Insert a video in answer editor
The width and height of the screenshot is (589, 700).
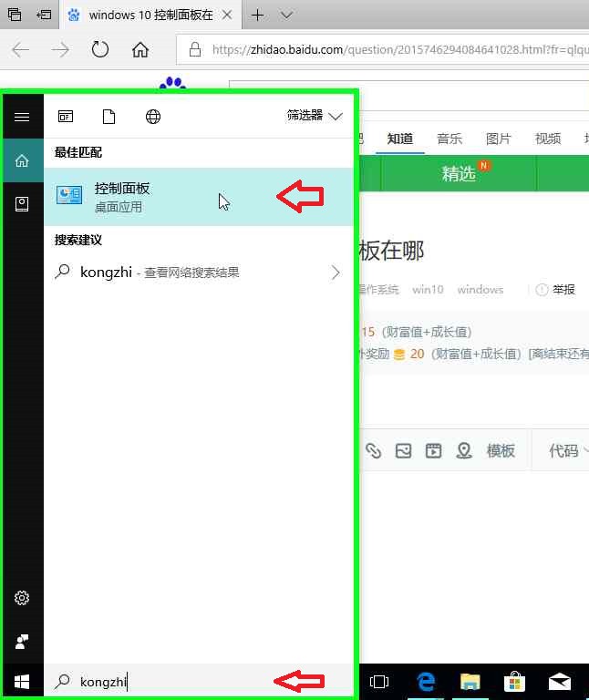click(x=434, y=450)
